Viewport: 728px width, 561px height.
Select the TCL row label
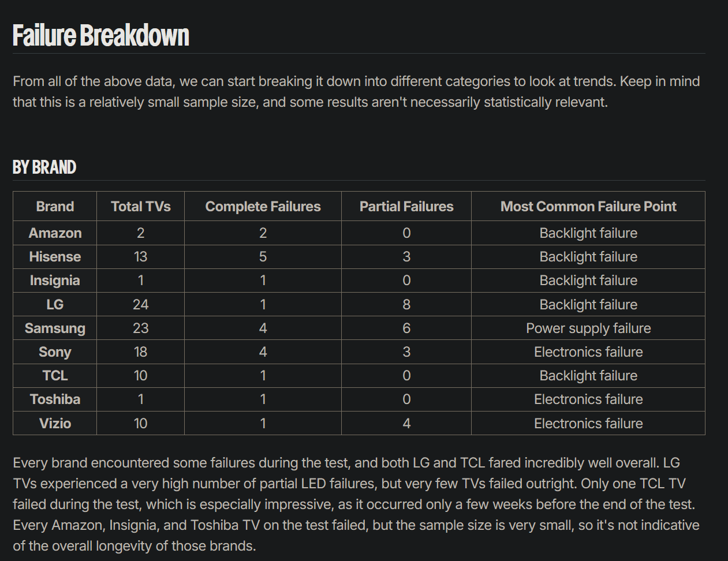55,376
